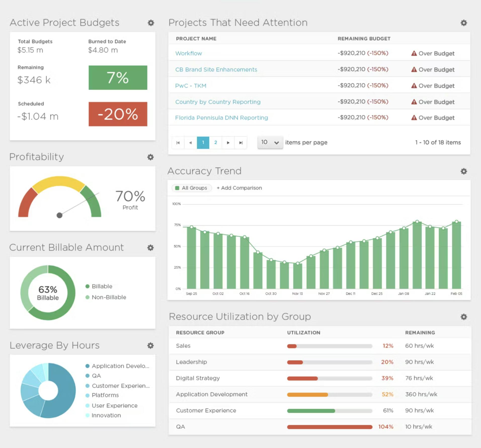
Task: Toggle User Experience legend item
Action: click(111, 406)
